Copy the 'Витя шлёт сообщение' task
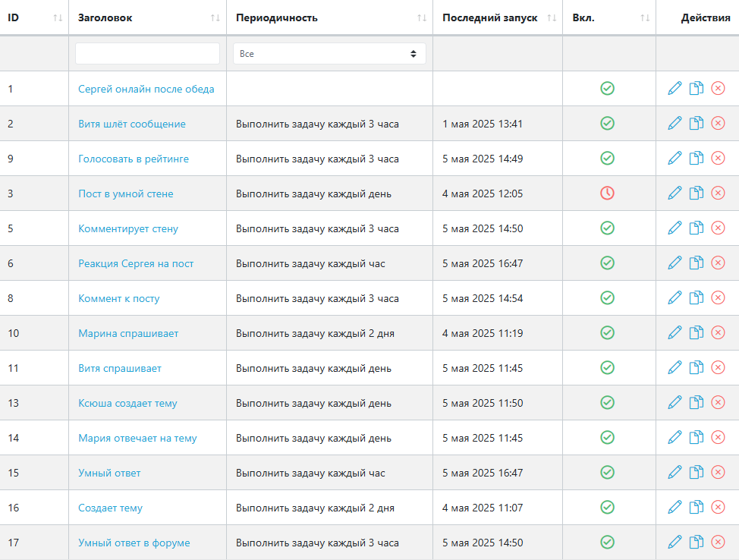 696,123
